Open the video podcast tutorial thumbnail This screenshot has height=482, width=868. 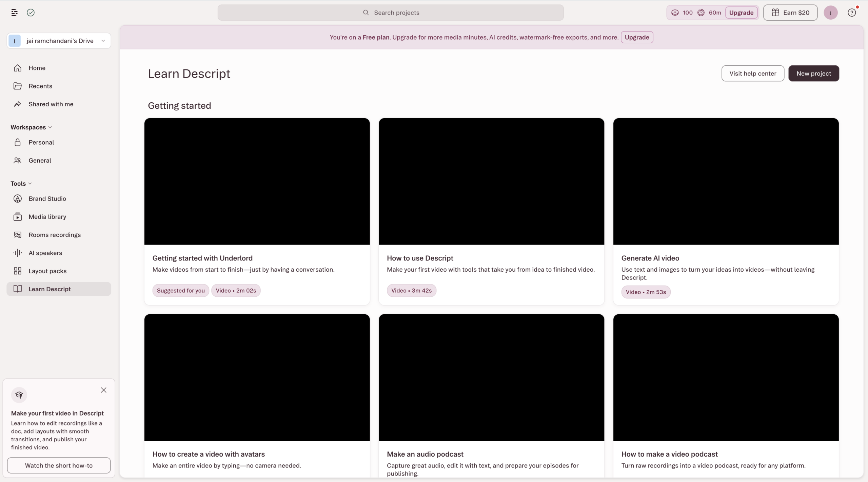(726, 377)
